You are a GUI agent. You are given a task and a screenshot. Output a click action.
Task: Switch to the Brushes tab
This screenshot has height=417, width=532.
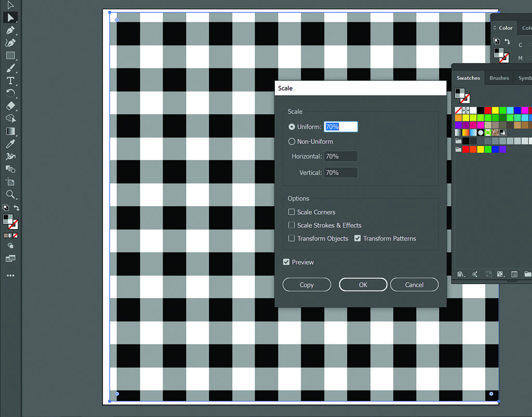(x=499, y=78)
